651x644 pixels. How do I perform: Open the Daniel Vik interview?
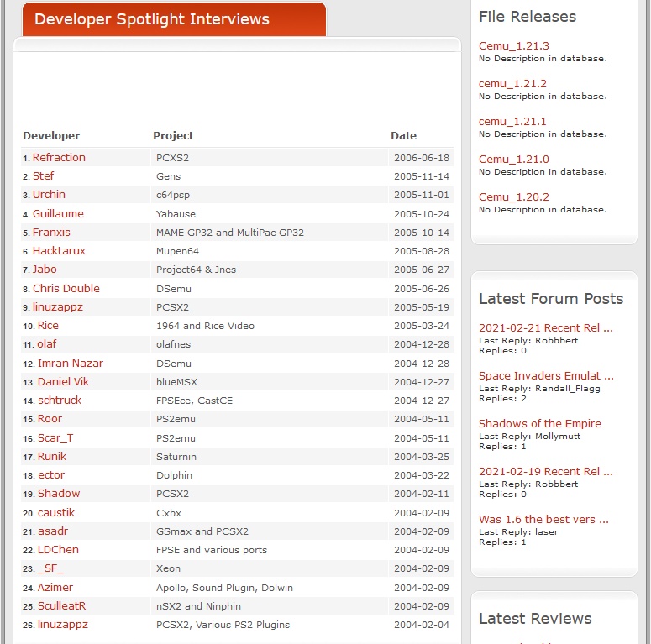(64, 382)
